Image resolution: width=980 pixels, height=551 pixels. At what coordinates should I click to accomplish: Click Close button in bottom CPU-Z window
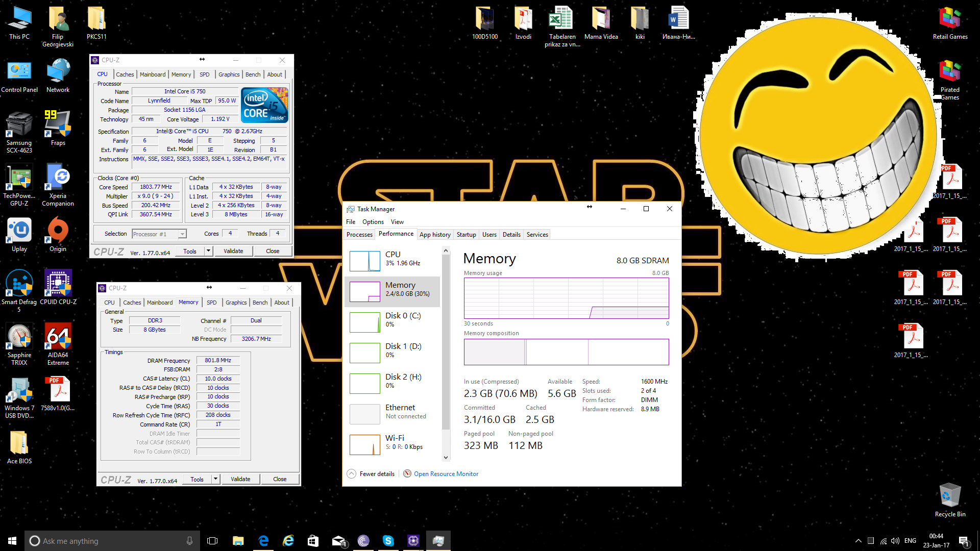click(x=280, y=479)
